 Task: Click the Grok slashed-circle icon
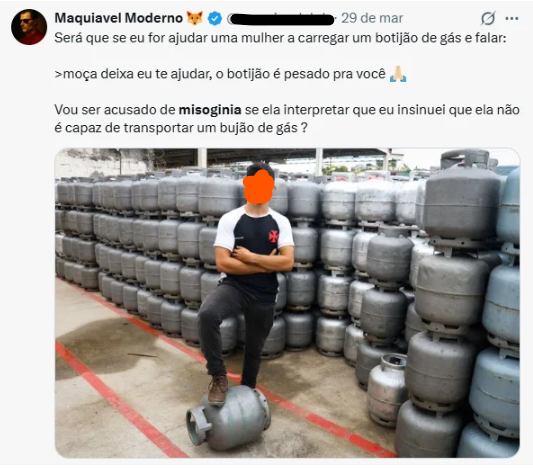[x=488, y=18]
